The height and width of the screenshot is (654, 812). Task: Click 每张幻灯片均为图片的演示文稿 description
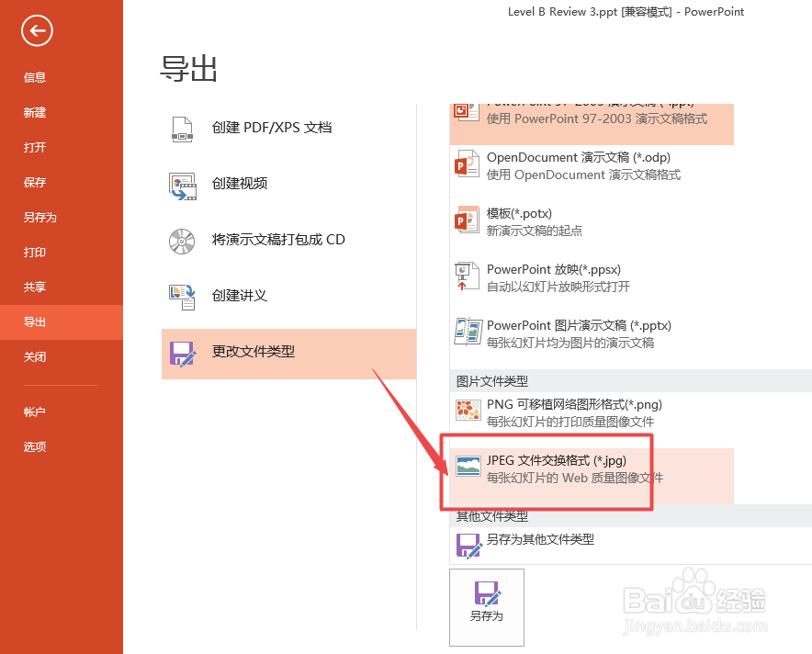click(x=570, y=343)
